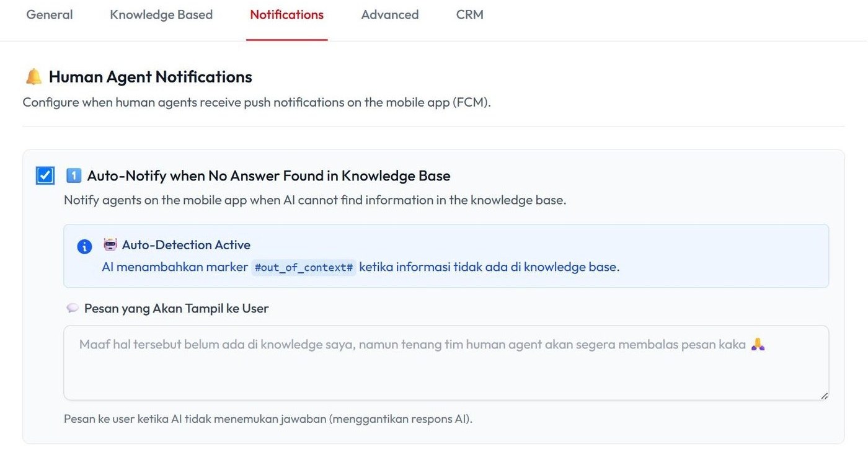Image resolution: width=868 pixels, height=452 pixels.
Task: Select the Notifications tab
Action: pyautogui.click(x=286, y=14)
